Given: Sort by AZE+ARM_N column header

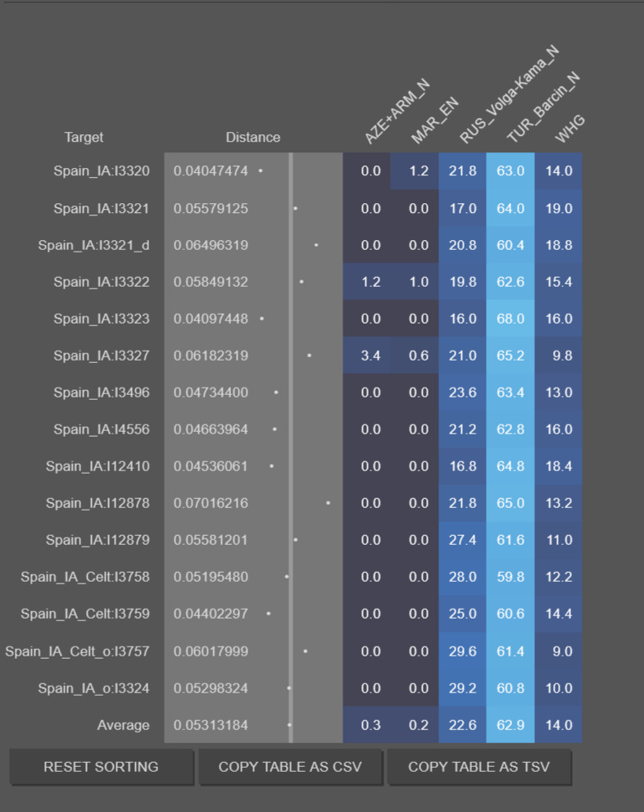Looking at the screenshot, I should click(397, 111).
